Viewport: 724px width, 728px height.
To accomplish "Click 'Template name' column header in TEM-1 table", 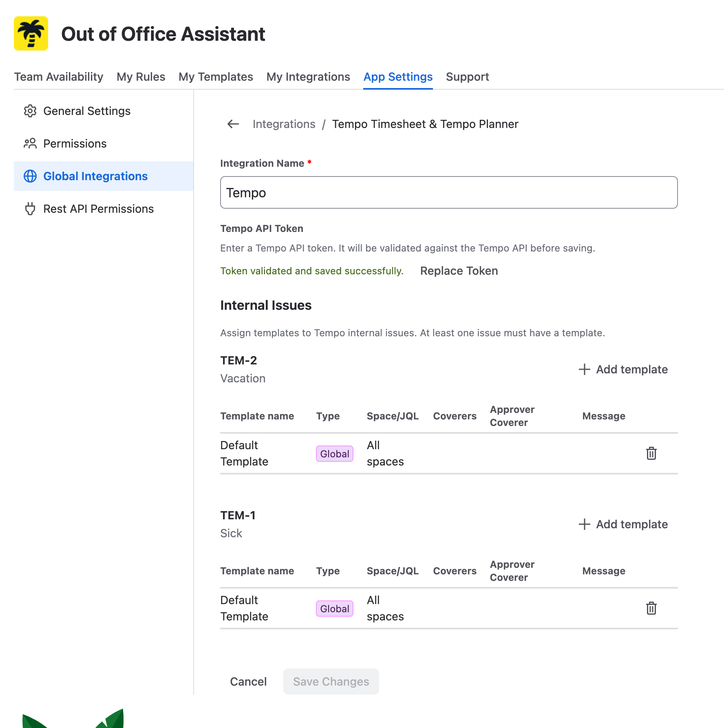I will tap(257, 571).
